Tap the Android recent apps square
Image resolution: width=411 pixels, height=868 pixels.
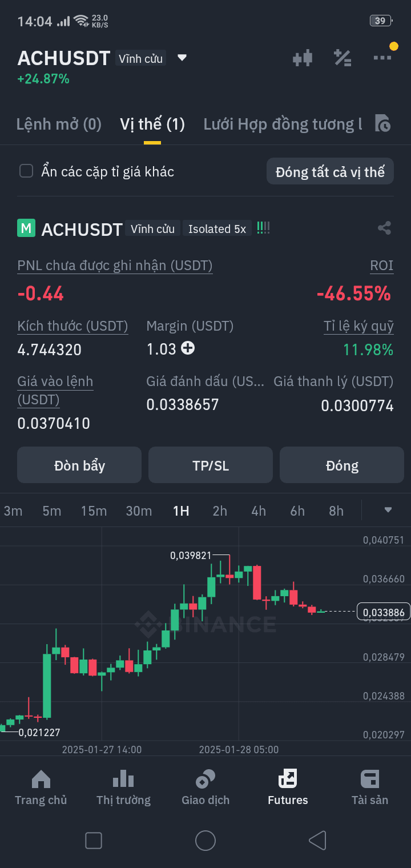93,841
